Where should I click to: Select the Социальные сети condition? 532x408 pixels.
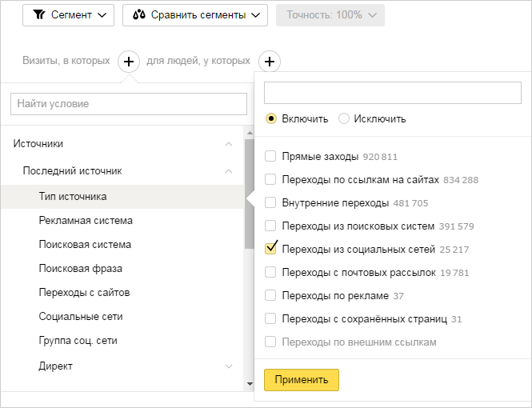(x=81, y=317)
